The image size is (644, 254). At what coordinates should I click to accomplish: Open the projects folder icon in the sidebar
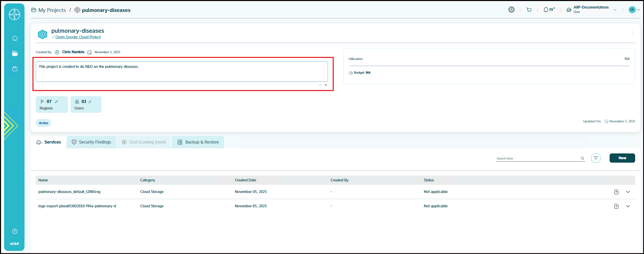pyautogui.click(x=15, y=54)
